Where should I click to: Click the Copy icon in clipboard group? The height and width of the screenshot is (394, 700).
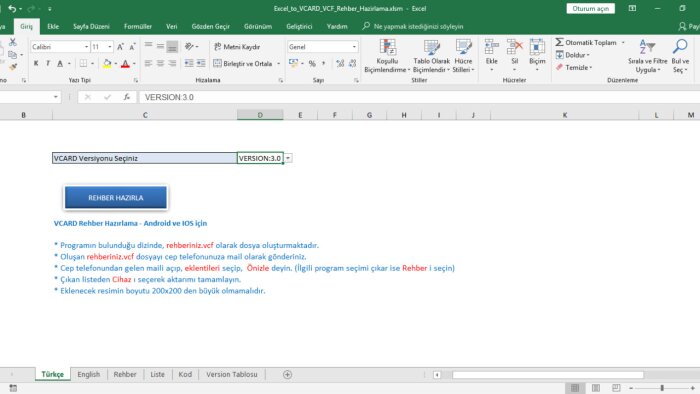point(12,54)
